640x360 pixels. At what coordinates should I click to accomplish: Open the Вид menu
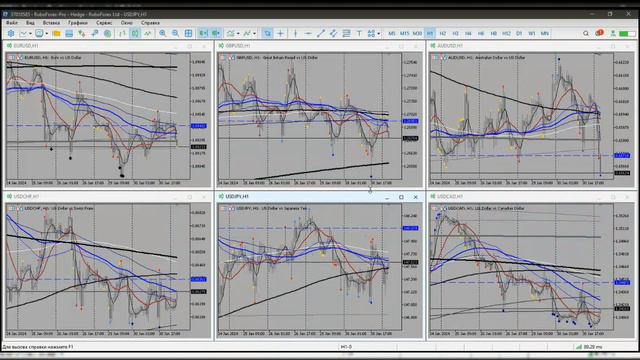(30, 23)
